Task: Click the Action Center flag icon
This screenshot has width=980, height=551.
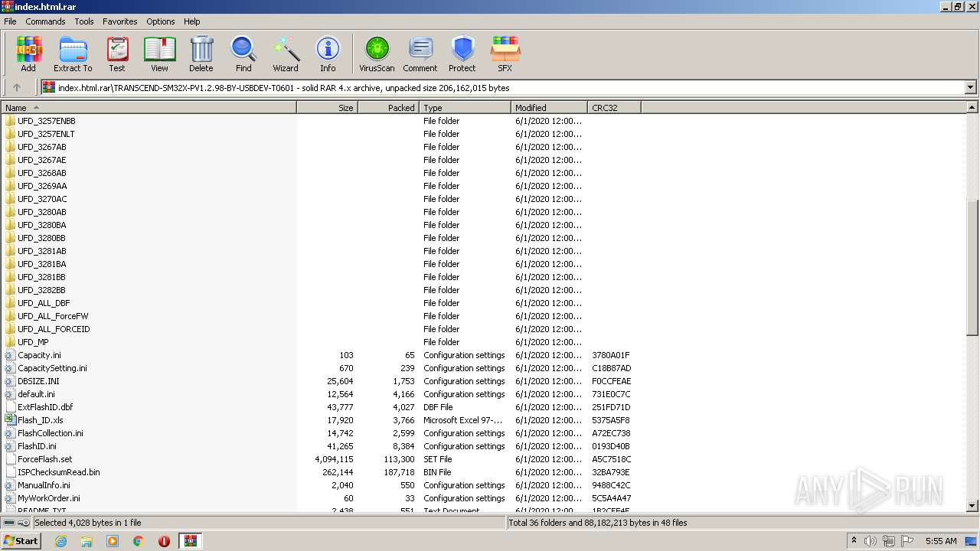Action: [907, 541]
